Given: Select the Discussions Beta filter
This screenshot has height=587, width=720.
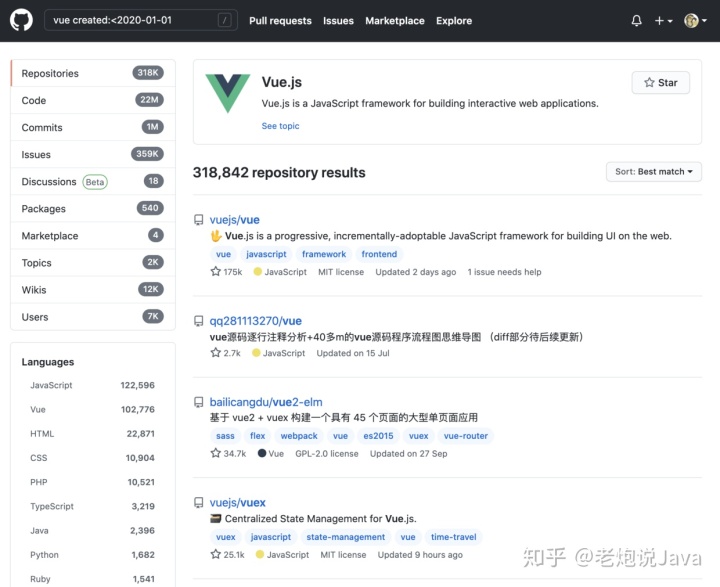Looking at the screenshot, I should coord(93,181).
